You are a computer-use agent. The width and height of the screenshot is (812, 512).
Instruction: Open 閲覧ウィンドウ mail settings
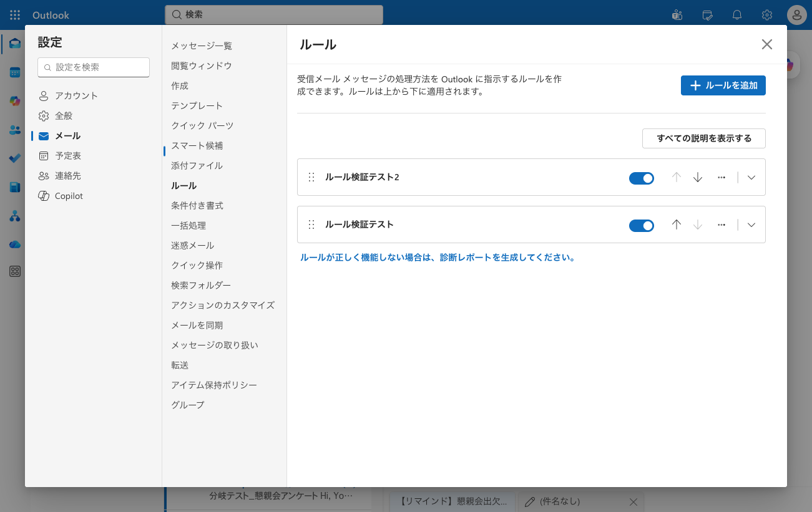pos(202,66)
